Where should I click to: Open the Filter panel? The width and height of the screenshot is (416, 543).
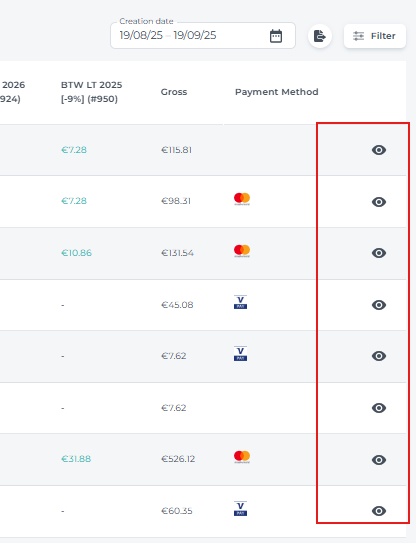pyautogui.click(x=374, y=36)
